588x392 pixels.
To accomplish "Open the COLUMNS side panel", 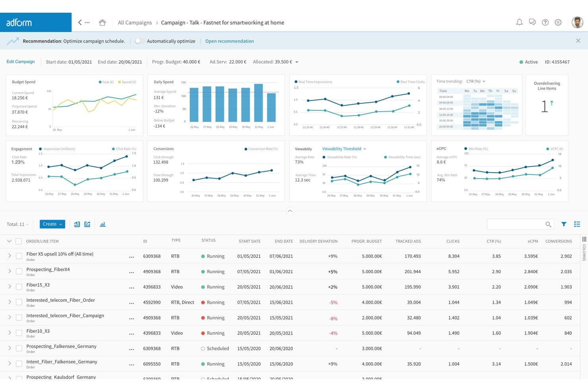I will pos(584,249).
